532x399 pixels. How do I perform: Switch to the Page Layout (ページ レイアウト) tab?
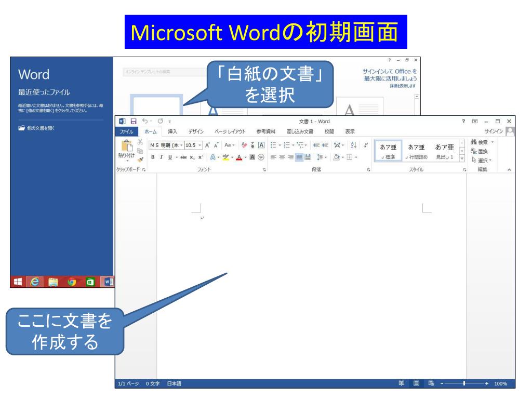(x=230, y=131)
